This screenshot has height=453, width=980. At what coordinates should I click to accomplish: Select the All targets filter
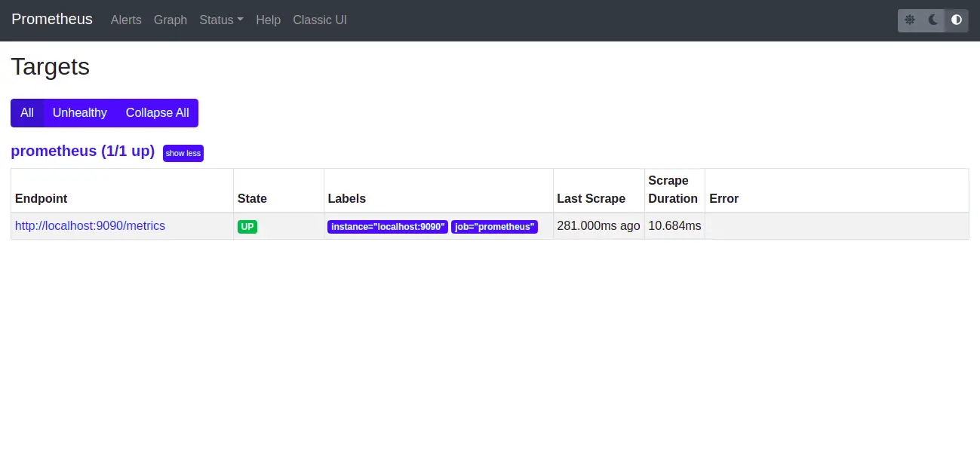(27, 113)
